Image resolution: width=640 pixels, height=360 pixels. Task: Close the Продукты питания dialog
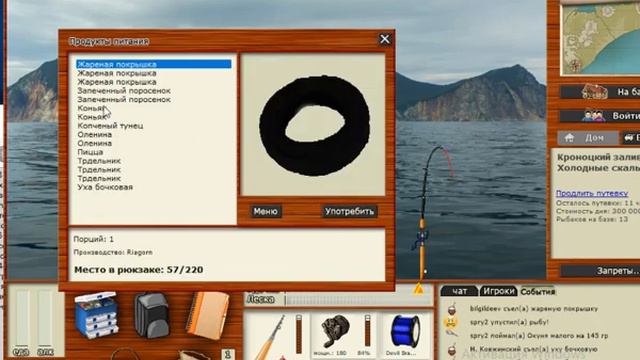[x=384, y=39]
